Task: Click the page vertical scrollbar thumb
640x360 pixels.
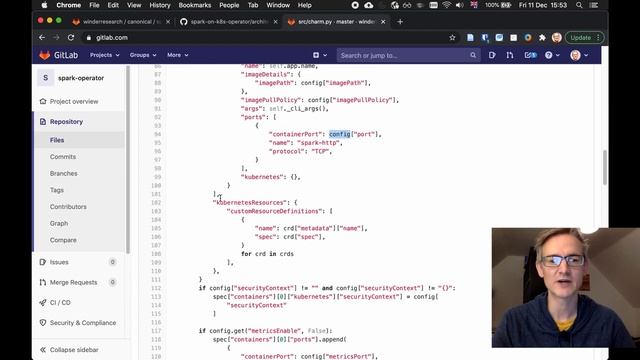Action: point(604,167)
